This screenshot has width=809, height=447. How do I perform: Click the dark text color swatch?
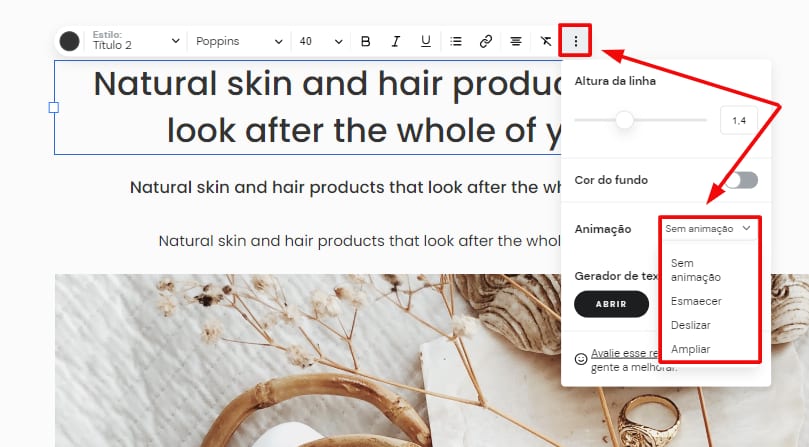pos(69,41)
